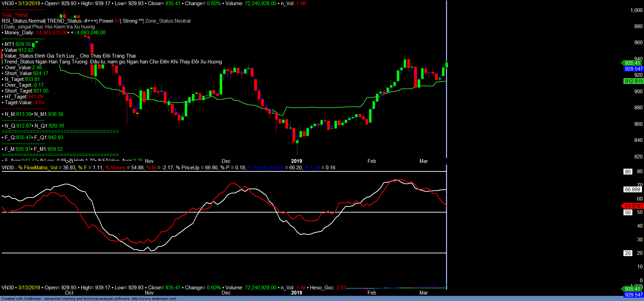Click the 2019 label on the price pane date axis
Image resolution: width=644 pixels, height=301 pixels.
point(296,161)
